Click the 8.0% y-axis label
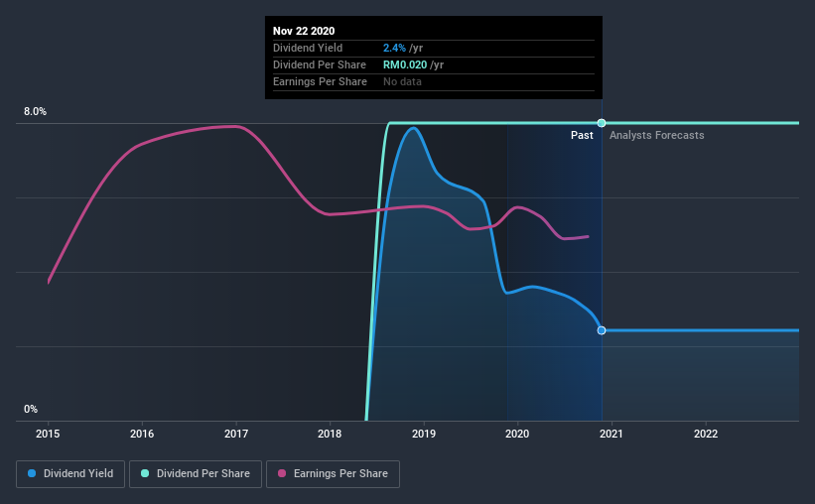Image resolution: width=815 pixels, height=504 pixels. (35, 112)
